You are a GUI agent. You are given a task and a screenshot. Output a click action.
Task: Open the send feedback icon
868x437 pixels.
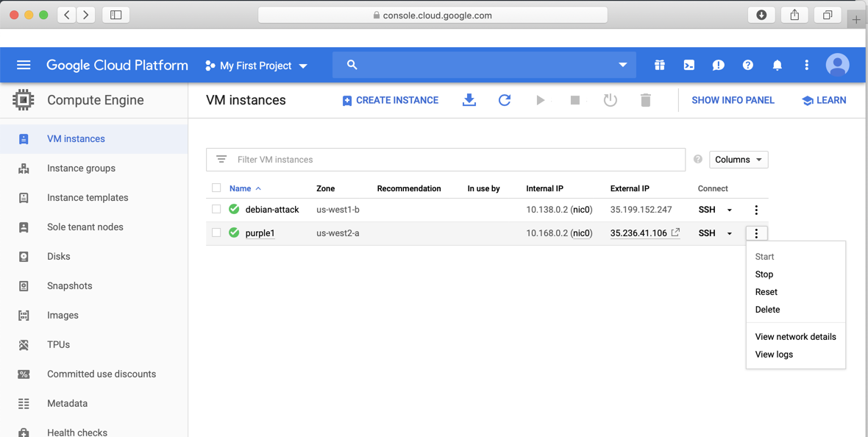pyautogui.click(x=719, y=65)
